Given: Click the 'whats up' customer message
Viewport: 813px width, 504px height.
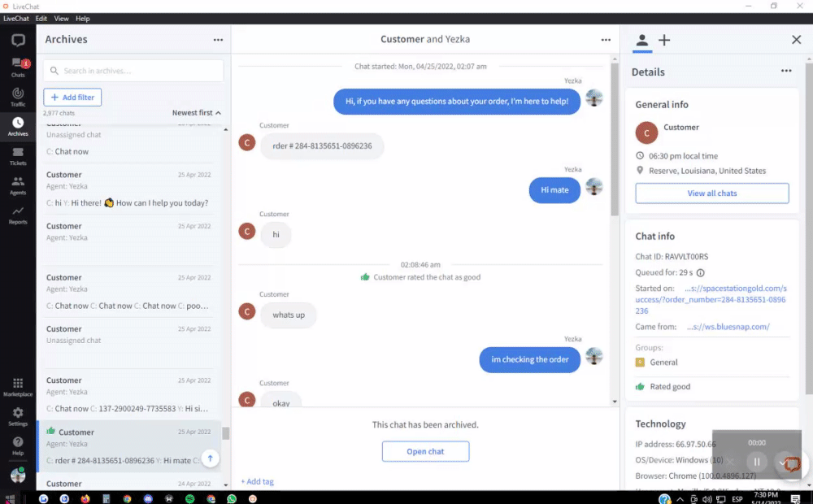Looking at the screenshot, I should click(289, 315).
